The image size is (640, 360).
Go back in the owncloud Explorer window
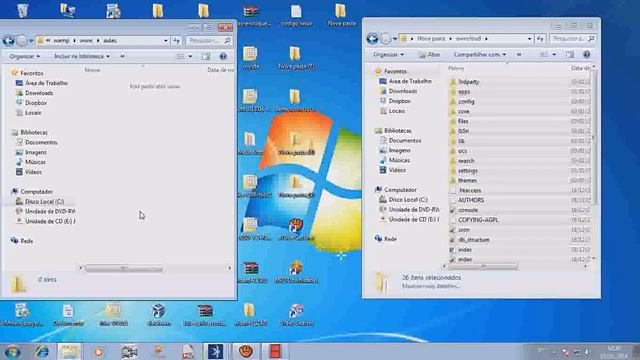[372, 39]
